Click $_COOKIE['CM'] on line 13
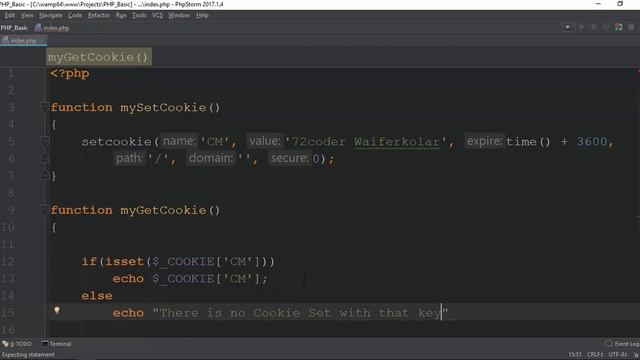This screenshot has width=640, height=360. [206, 279]
